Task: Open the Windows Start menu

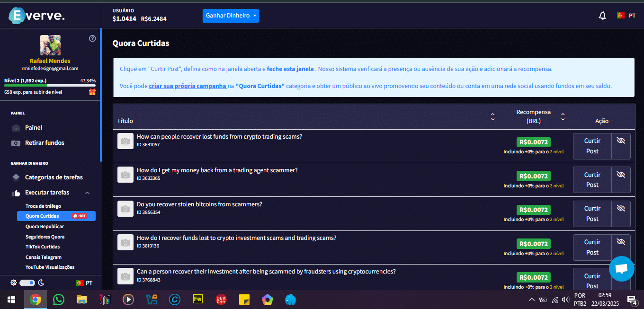Action: (11, 300)
